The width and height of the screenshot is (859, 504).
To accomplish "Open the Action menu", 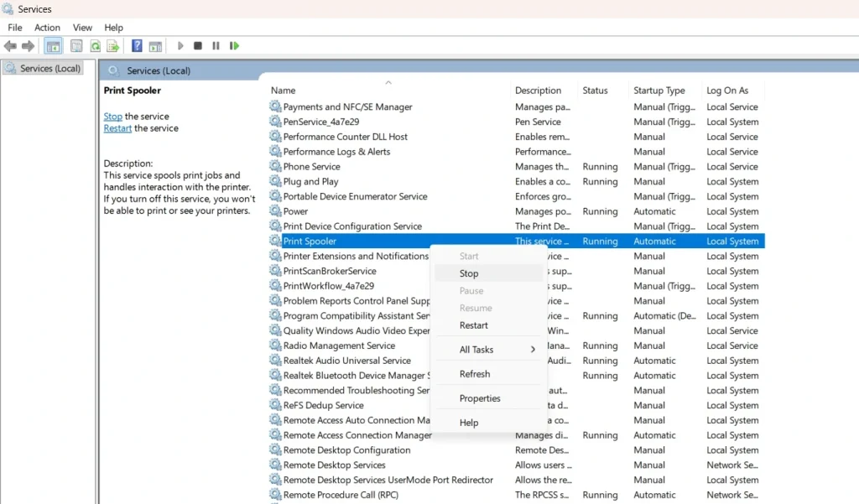I will [47, 28].
